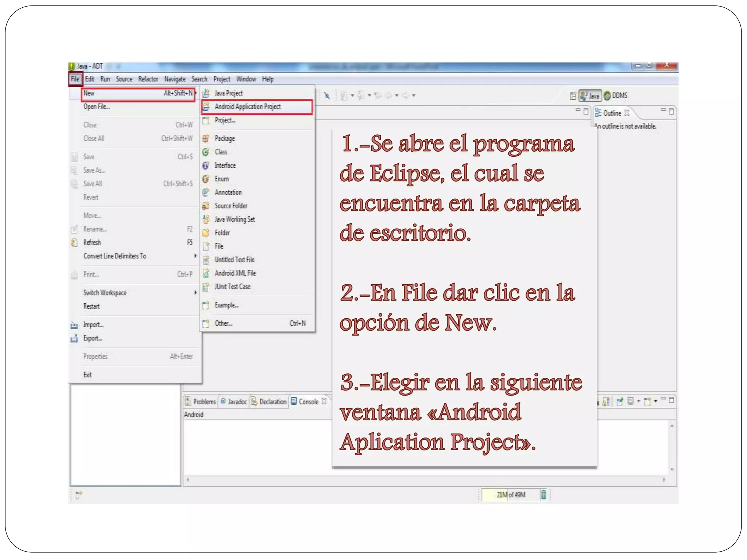Choose Restart in the File menu
This screenshot has width=747, height=560.
point(135,306)
